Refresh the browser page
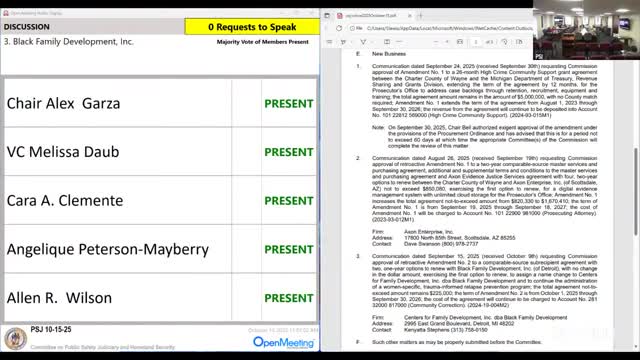640x360 pixels. pos(339,28)
